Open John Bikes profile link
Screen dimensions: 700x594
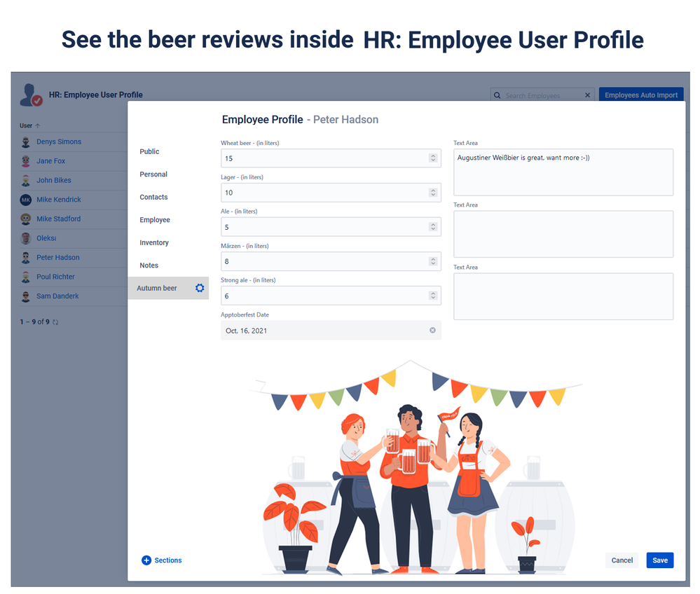coord(53,180)
